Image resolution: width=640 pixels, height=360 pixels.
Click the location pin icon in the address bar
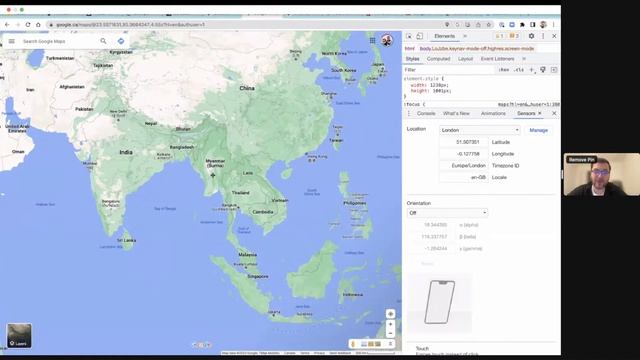(447, 25)
